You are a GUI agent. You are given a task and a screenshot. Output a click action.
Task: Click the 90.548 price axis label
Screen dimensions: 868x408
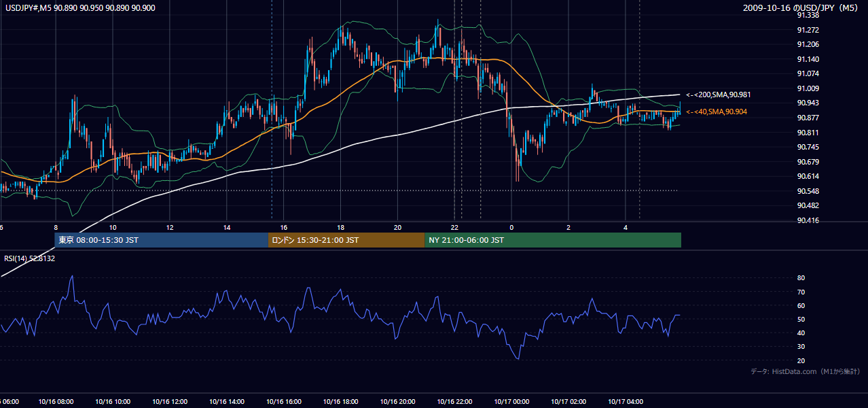(808, 191)
